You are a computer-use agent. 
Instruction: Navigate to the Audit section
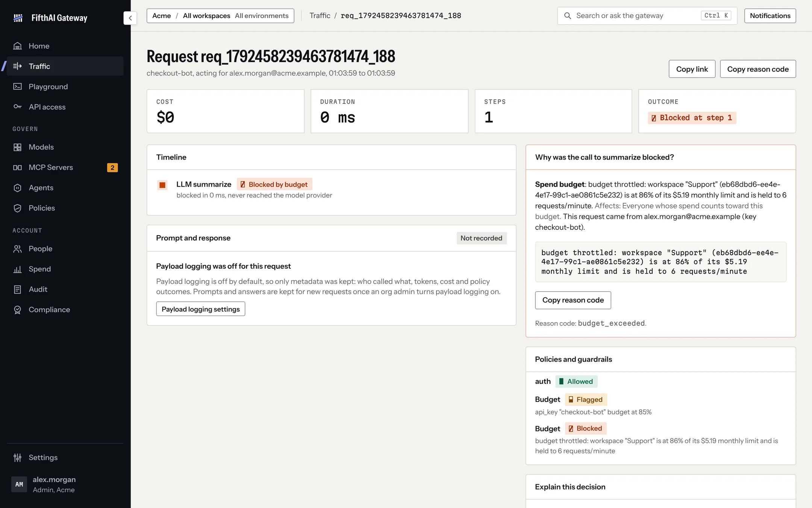click(x=65, y=289)
